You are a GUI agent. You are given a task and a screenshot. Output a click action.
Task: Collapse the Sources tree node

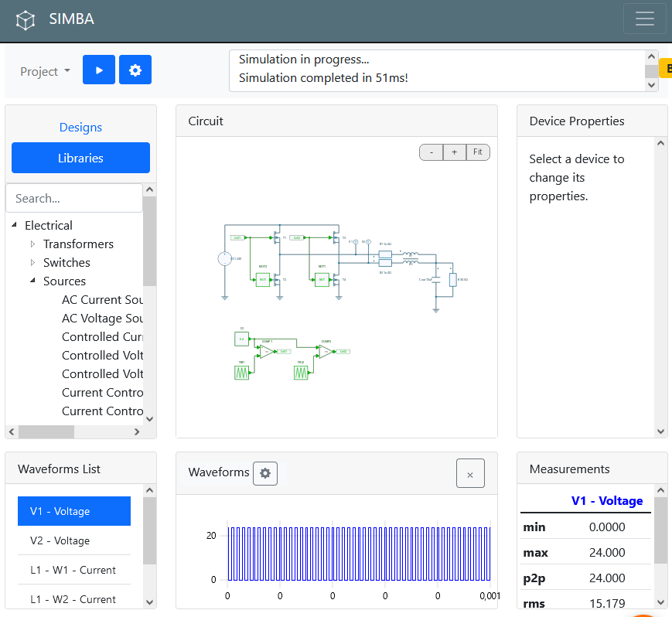point(32,281)
